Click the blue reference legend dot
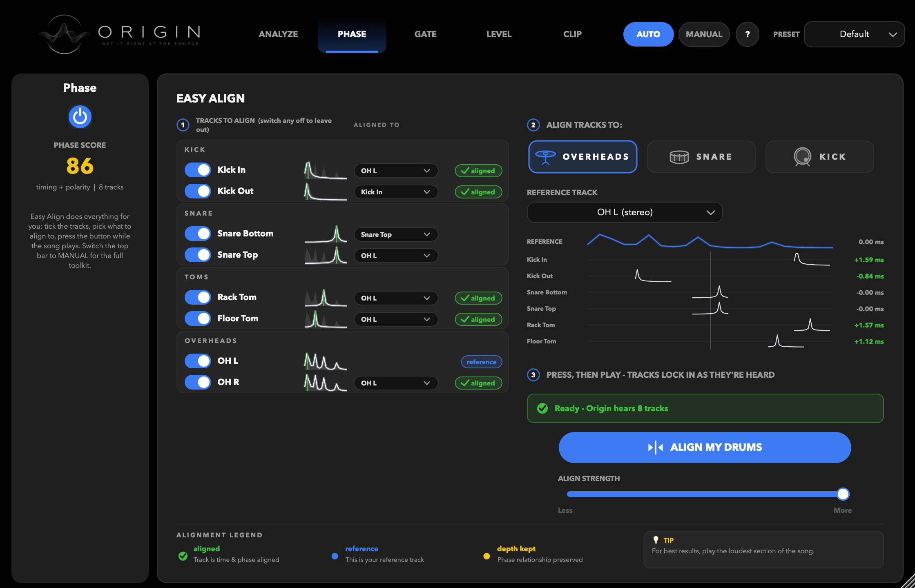Image resolution: width=915 pixels, height=588 pixels. (335, 556)
